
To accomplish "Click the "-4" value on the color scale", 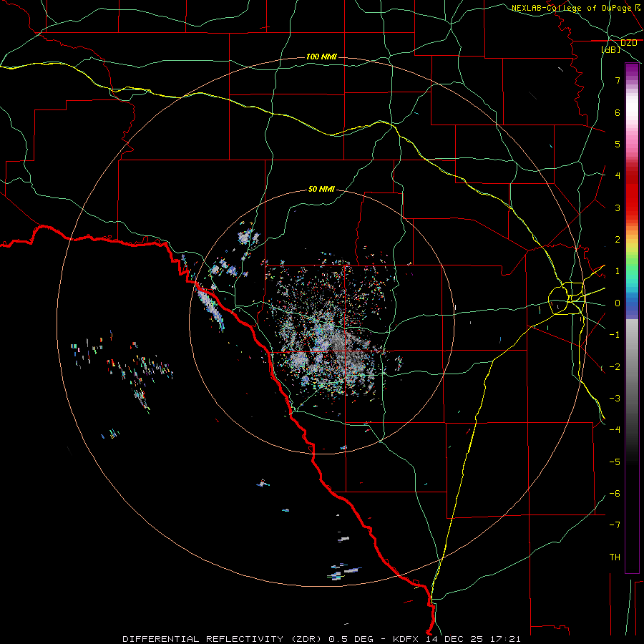I will click(x=615, y=430).
